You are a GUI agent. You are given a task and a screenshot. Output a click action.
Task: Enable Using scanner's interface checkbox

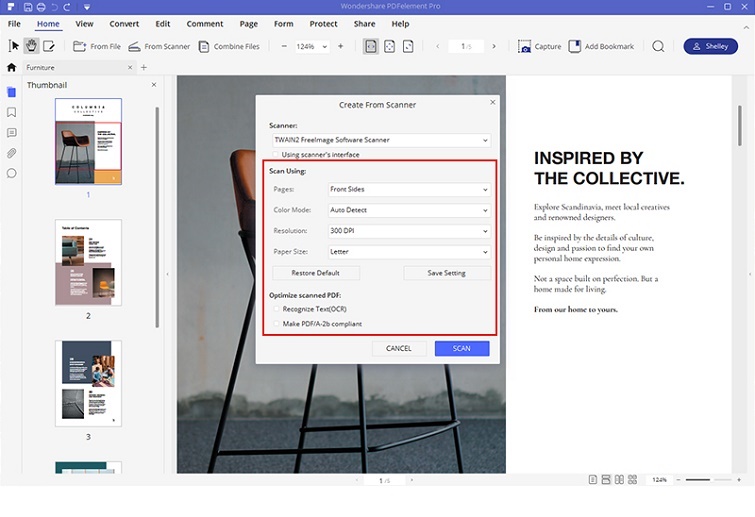pyautogui.click(x=275, y=155)
